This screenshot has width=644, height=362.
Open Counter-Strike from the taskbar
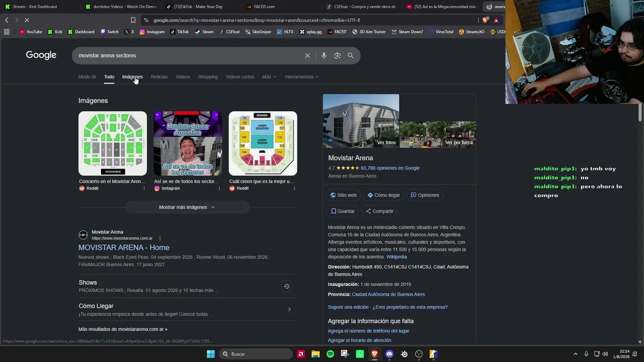click(433, 354)
